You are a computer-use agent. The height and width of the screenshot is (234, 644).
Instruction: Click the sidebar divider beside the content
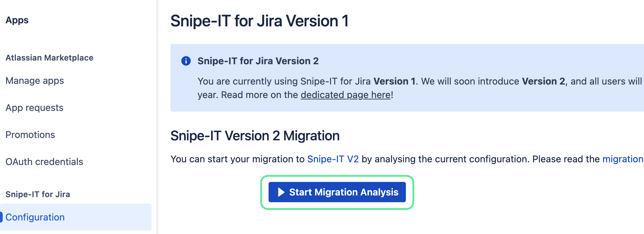[x=157, y=117]
